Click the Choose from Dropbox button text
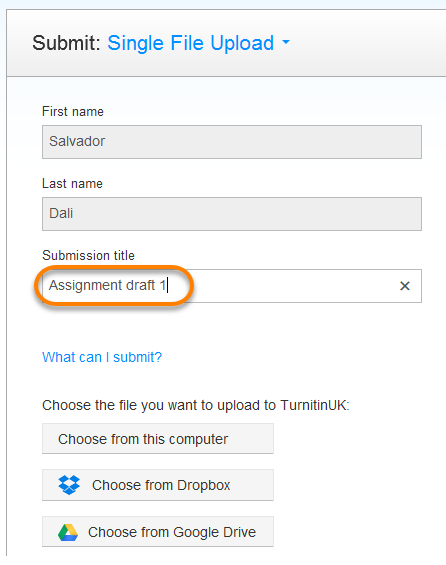 click(161, 485)
